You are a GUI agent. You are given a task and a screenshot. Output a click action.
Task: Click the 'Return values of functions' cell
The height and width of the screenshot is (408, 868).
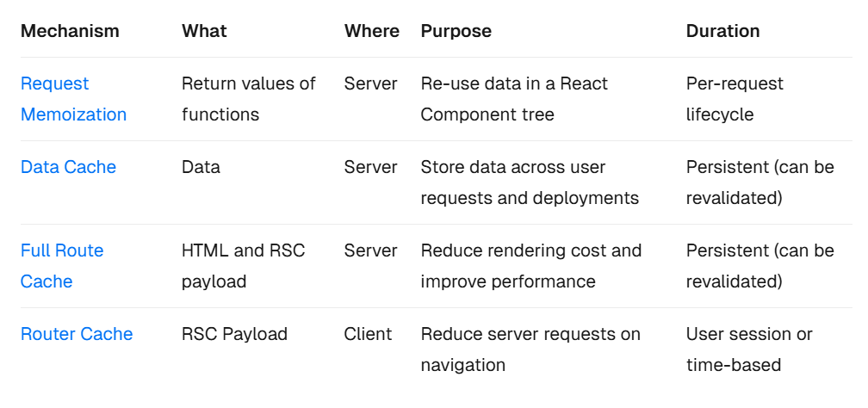point(249,99)
